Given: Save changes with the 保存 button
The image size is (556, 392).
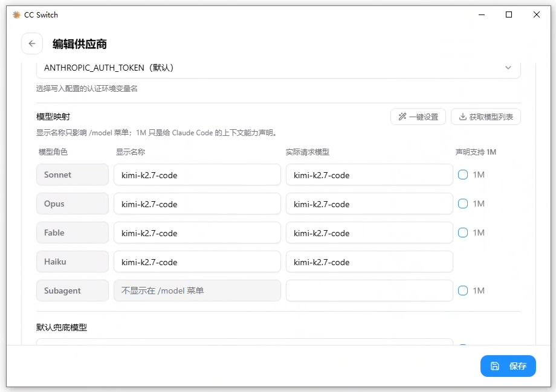Looking at the screenshot, I should (x=508, y=366).
